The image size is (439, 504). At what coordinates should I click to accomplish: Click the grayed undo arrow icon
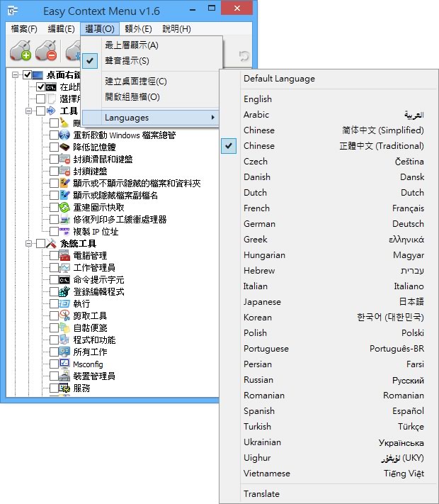pyautogui.click(x=244, y=55)
